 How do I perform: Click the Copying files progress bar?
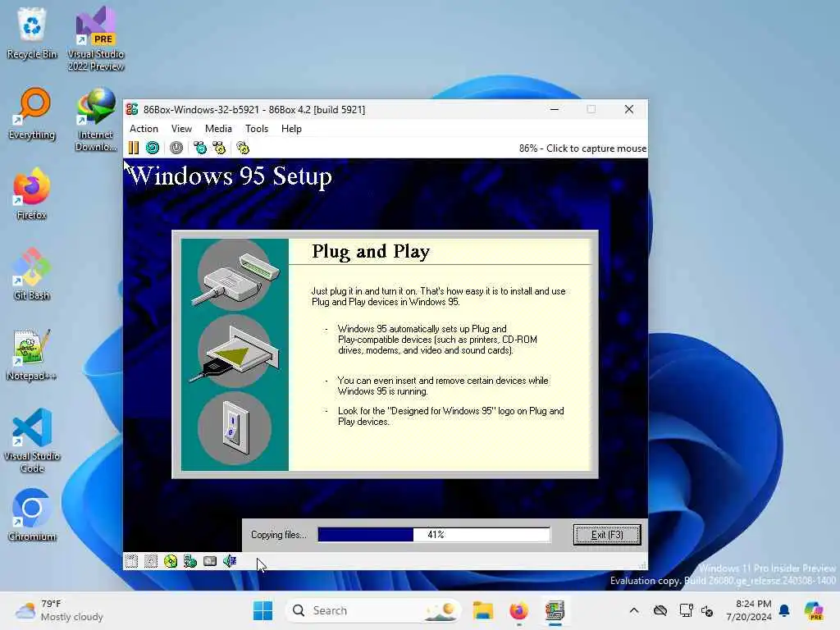coord(434,535)
